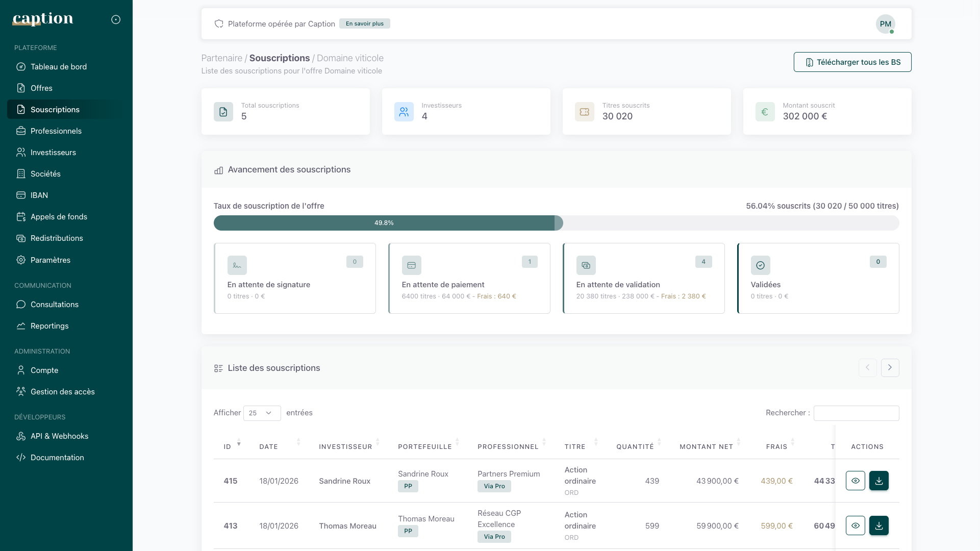Sort table by ID column
This screenshot has width=980, height=551.
tap(228, 446)
